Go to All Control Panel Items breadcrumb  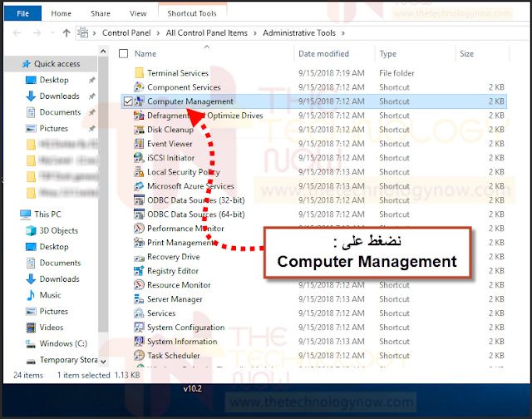(207, 33)
